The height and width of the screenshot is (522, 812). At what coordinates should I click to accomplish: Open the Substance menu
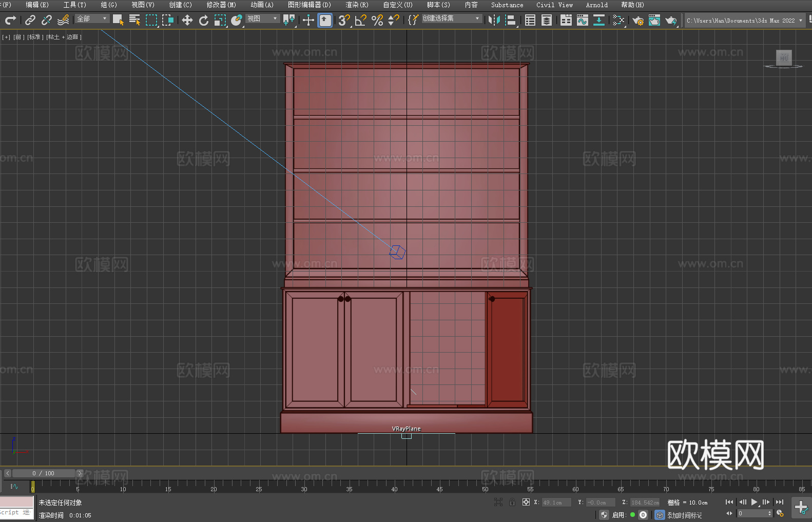(x=507, y=5)
